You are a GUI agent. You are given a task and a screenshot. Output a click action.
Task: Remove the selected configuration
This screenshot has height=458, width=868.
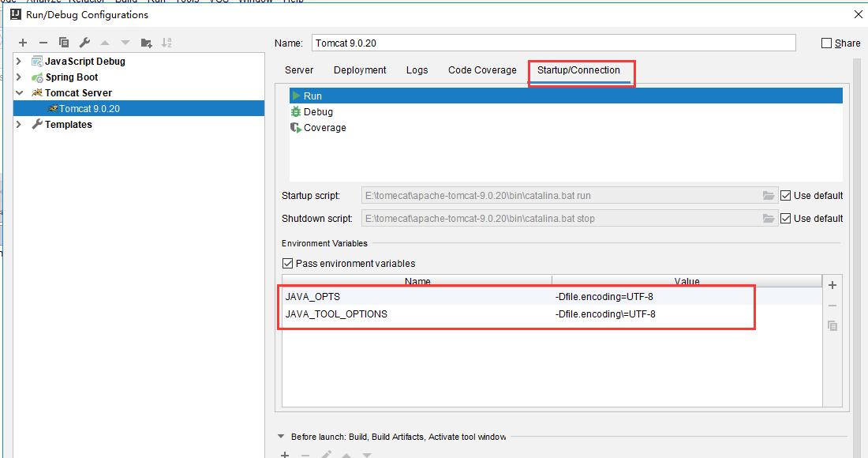click(43, 43)
